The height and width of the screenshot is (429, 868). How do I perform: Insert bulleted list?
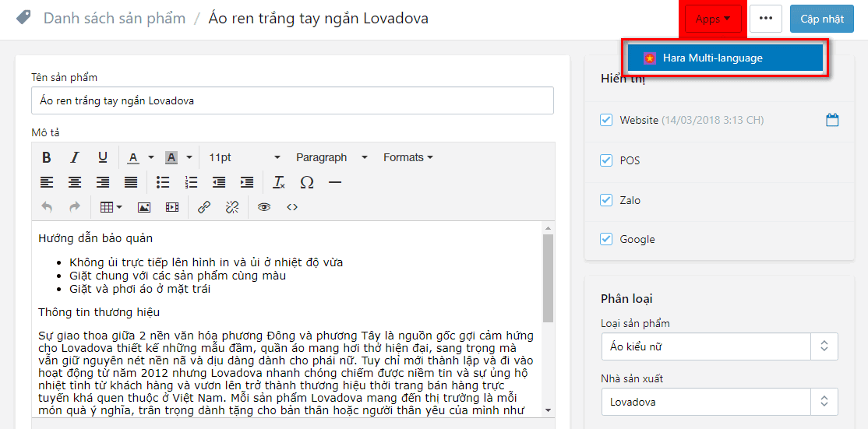(162, 182)
